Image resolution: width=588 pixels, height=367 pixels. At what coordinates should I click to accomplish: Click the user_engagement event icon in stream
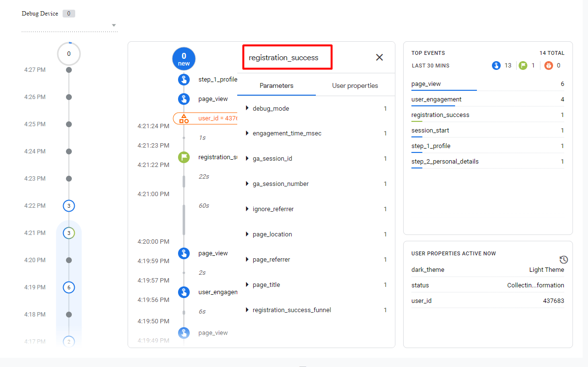183,292
